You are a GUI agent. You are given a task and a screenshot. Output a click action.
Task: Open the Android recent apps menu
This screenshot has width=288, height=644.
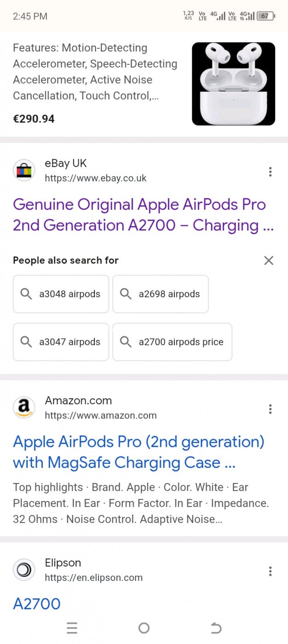pyautogui.click(x=72, y=628)
